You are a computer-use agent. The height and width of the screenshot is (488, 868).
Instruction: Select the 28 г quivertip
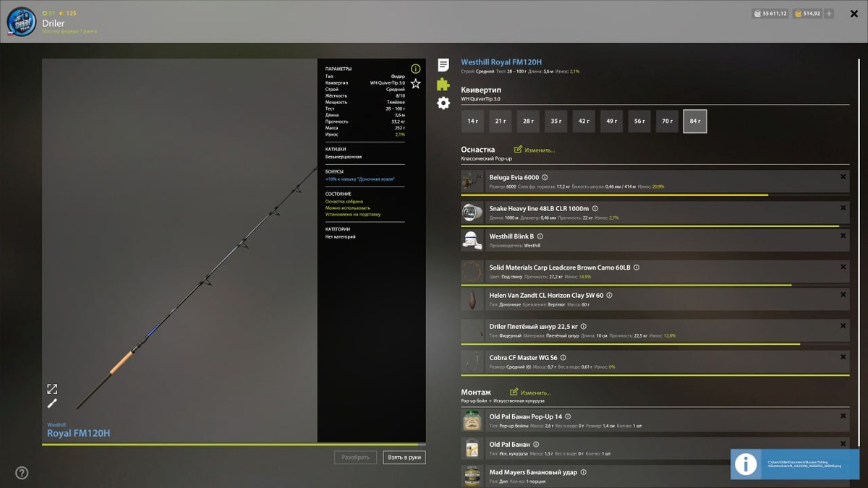click(528, 121)
